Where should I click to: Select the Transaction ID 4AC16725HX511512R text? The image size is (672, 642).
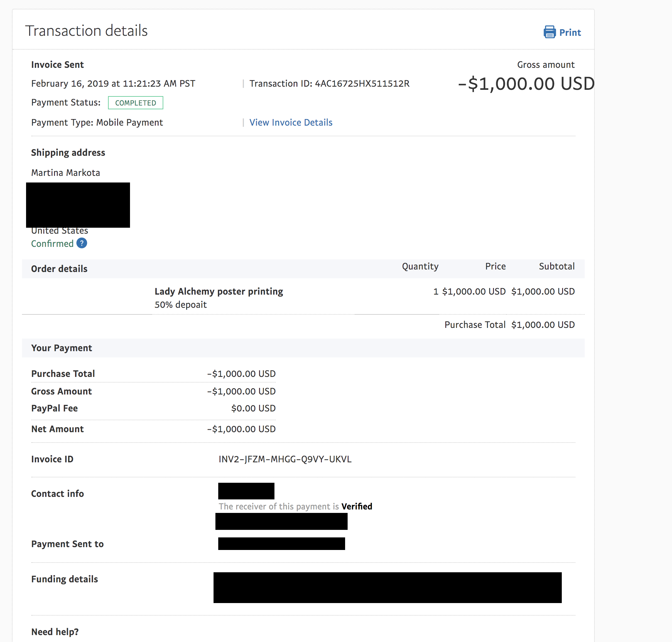[329, 84]
